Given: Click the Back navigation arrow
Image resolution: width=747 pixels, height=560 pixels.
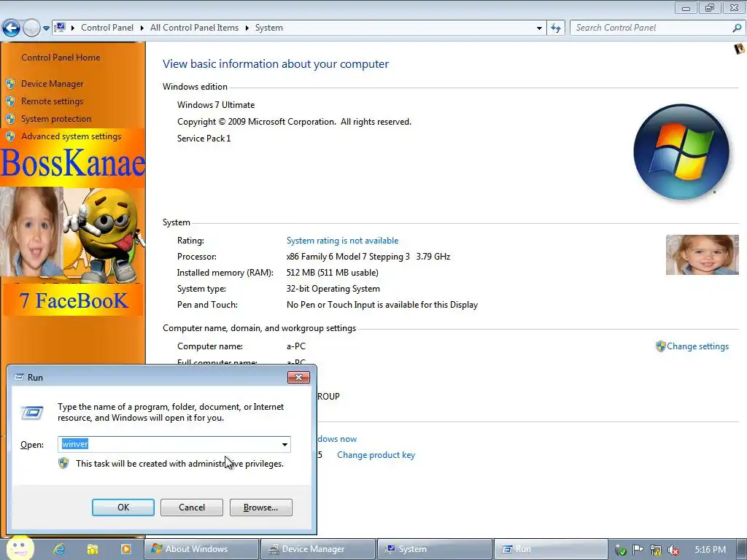Looking at the screenshot, I should (12, 28).
